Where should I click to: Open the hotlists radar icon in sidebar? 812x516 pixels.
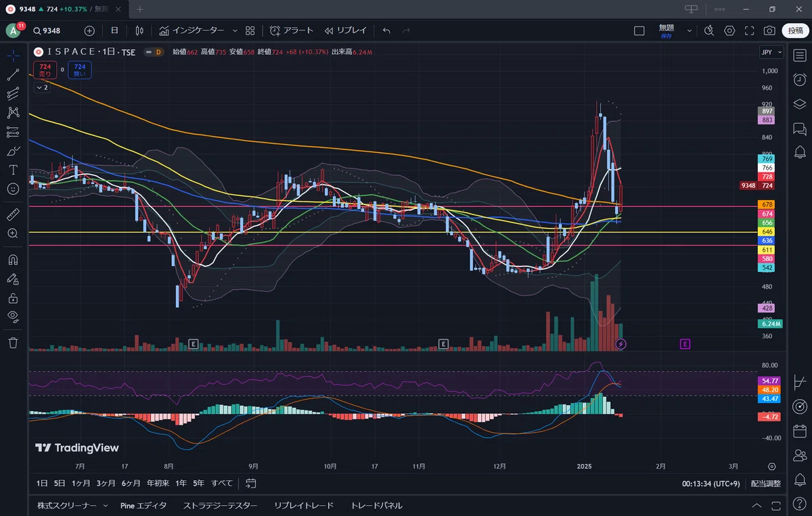pyautogui.click(x=799, y=406)
